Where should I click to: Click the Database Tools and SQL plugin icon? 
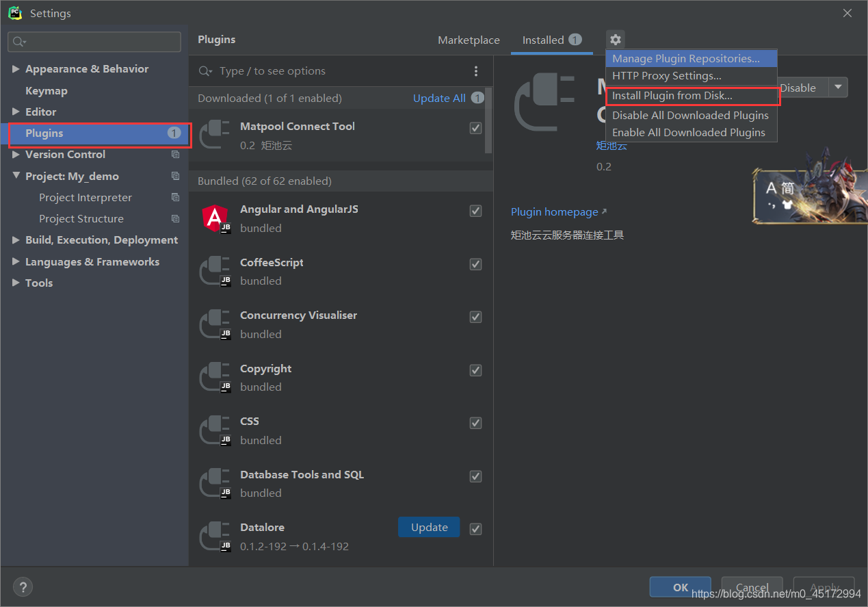[215, 483]
